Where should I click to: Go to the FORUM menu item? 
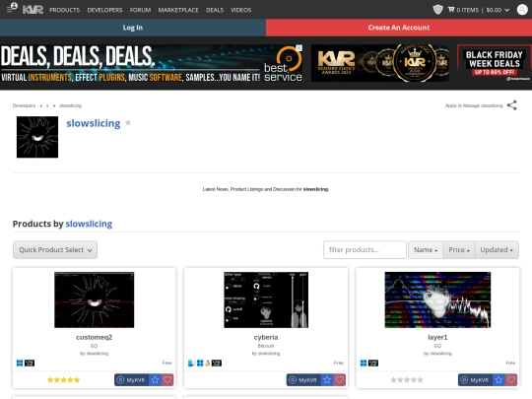140,10
